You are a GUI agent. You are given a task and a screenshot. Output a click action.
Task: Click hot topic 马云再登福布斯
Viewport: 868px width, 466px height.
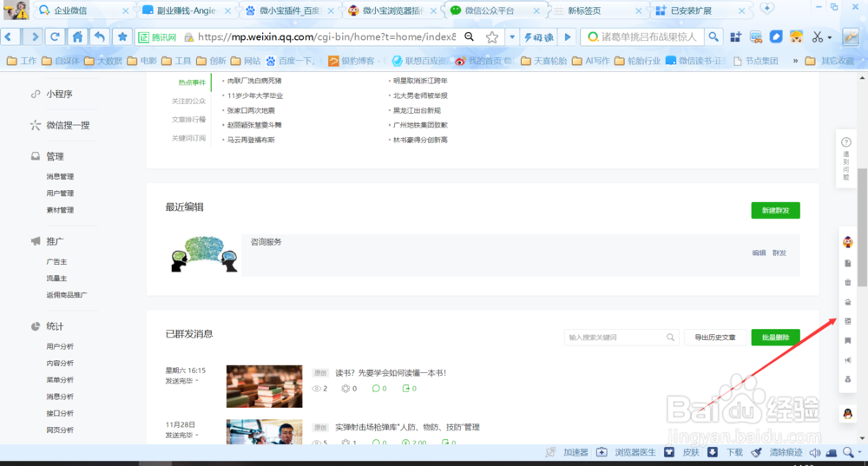(x=251, y=140)
